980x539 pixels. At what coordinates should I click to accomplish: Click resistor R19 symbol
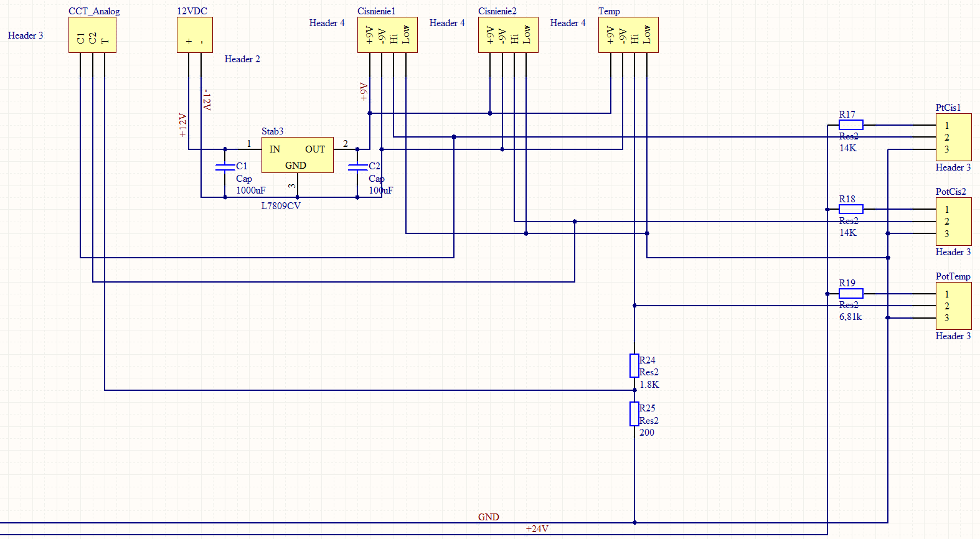point(851,294)
